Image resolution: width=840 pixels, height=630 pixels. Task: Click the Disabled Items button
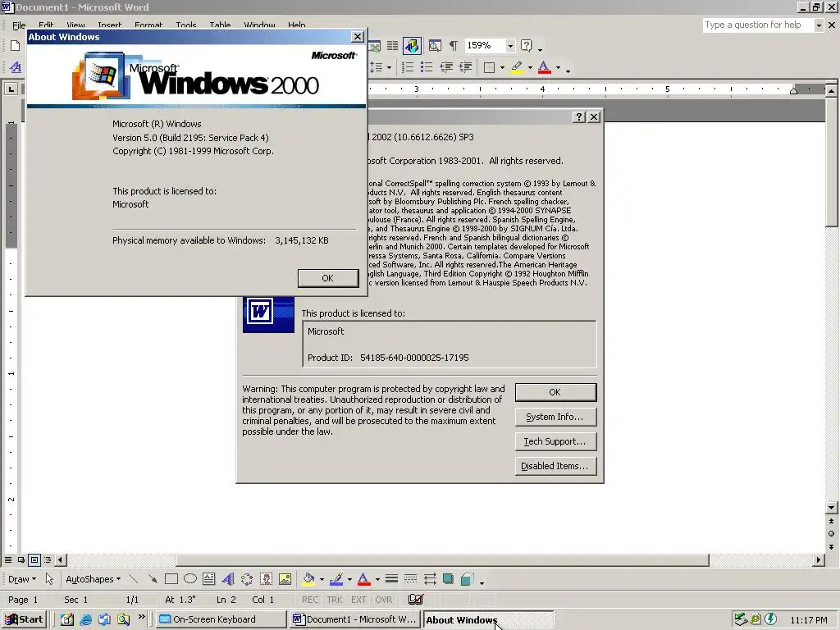coord(555,466)
